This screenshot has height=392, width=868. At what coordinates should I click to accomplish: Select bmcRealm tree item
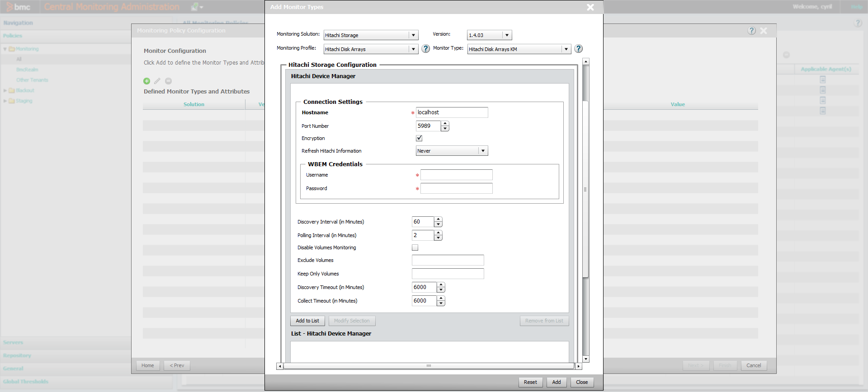[27, 70]
